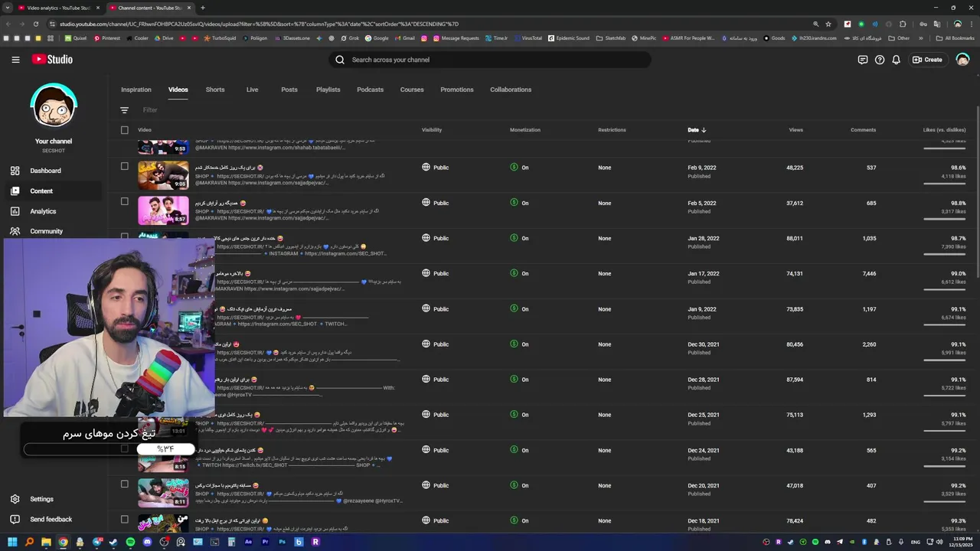Screen dimensions: 980x551
Task: Click the Analytics sidebar icon
Action: [x=15, y=211]
